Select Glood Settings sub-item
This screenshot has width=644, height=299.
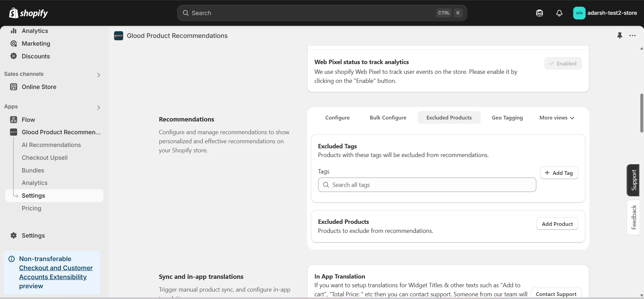[54, 196]
